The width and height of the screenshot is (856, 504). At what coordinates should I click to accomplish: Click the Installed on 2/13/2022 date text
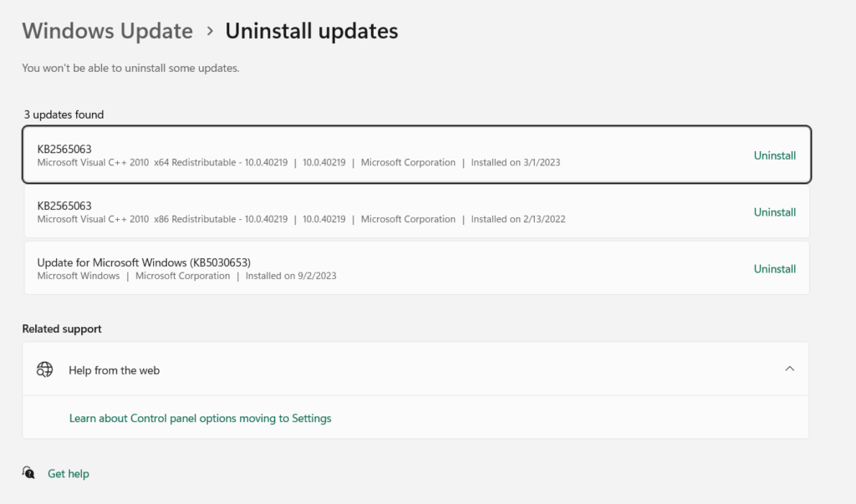[518, 219]
